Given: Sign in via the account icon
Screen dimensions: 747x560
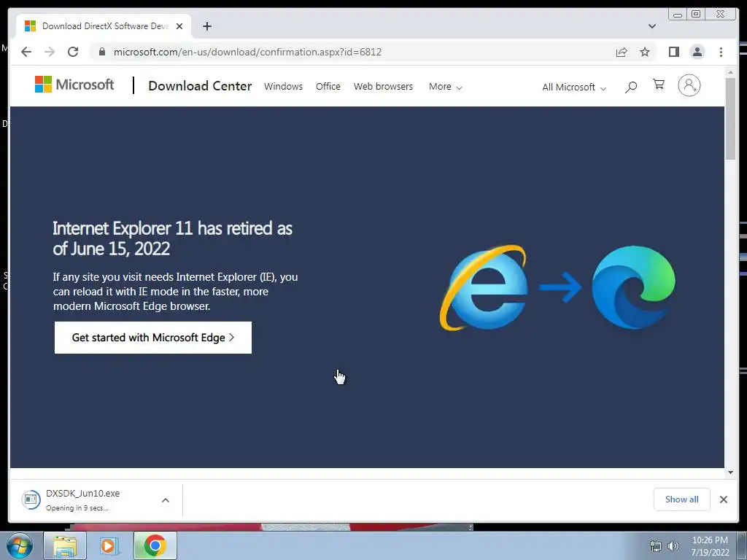Looking at the screenshot, I should pos(689,85).
